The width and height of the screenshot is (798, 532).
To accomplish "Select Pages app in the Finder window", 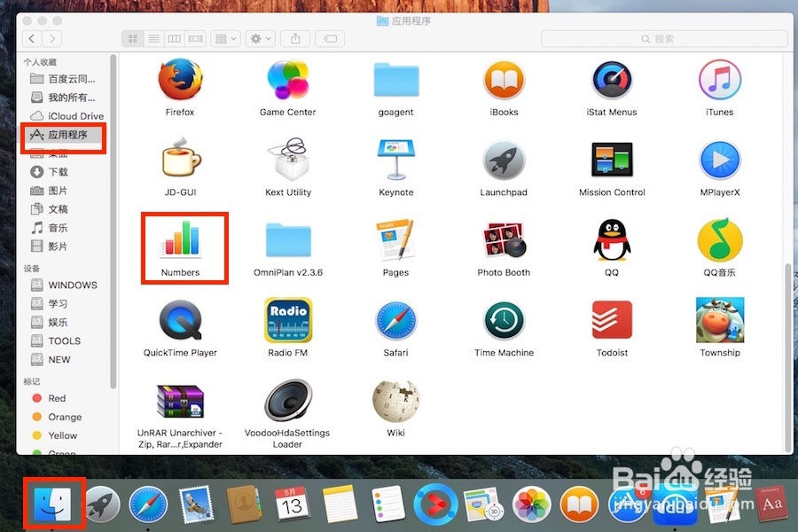I will (396, 239).
